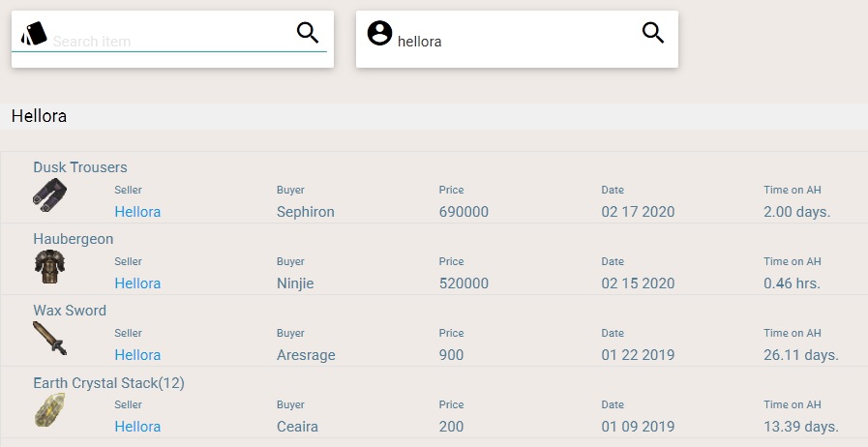
Task: Click seller Hellora in Wax Sword row
Action: 137,355
